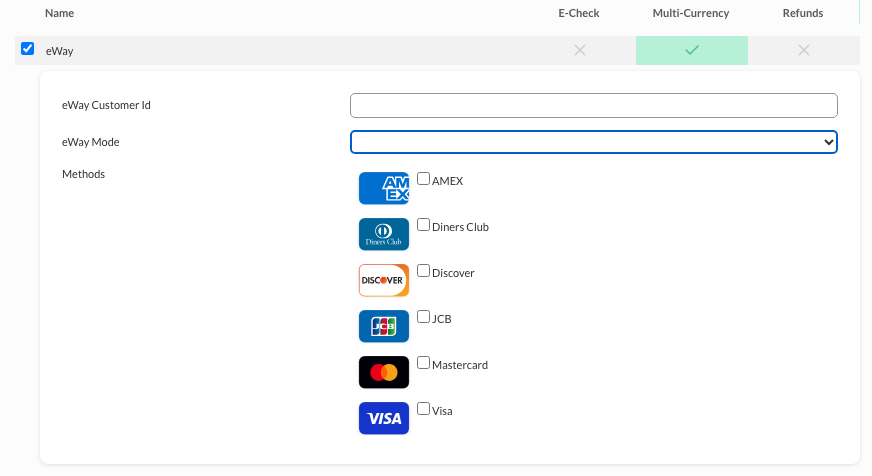The width and height of the screenshot is (872, 476).
Task: Tick the Visa method checkbox
Action: pos(423,409)
